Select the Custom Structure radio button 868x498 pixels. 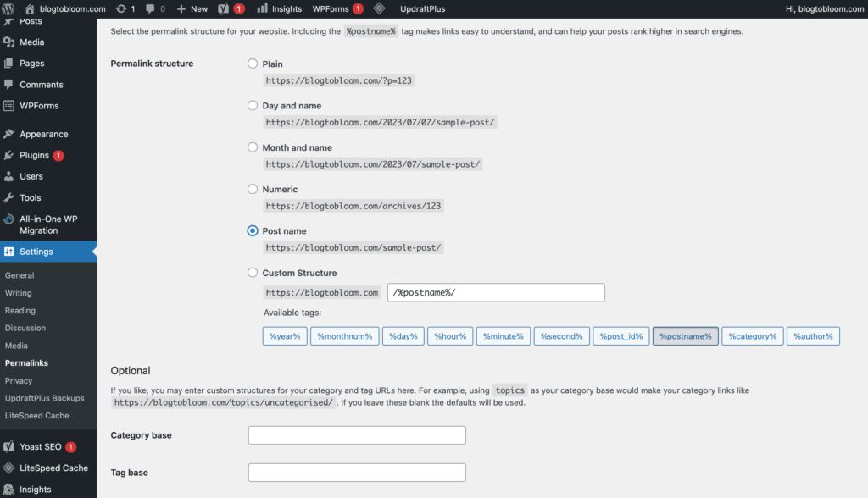click(253, 272)
